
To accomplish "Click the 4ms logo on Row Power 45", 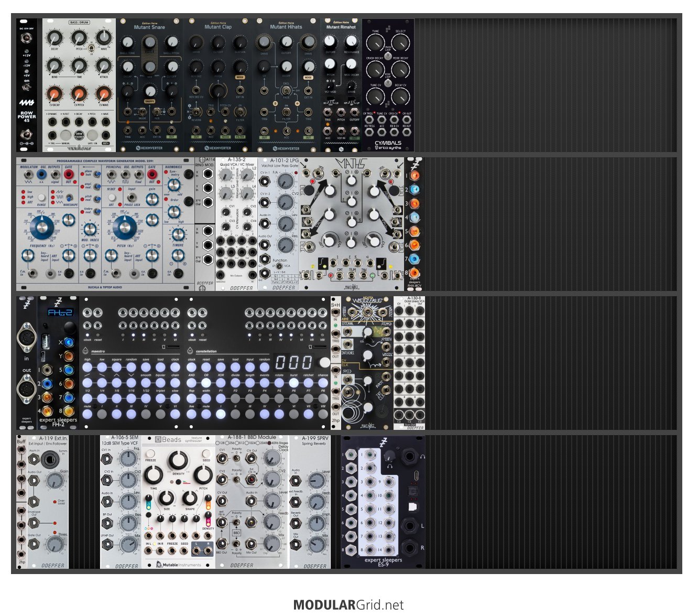I will tap(27, 103).
